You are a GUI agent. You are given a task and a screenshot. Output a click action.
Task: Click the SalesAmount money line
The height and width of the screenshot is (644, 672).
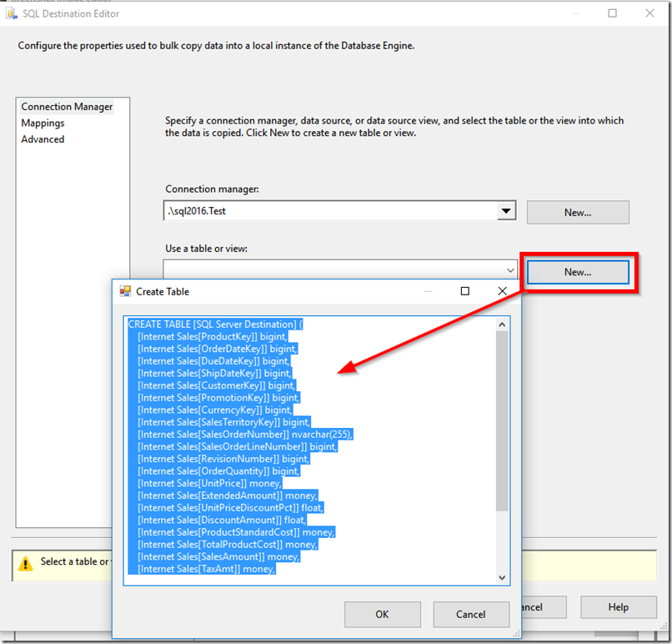coord(218,556)
